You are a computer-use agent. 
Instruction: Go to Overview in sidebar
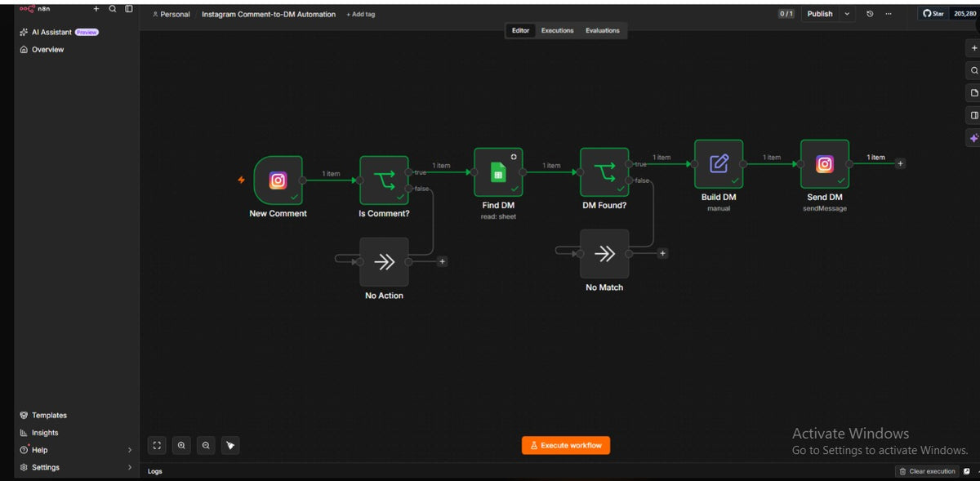[41, 50]
